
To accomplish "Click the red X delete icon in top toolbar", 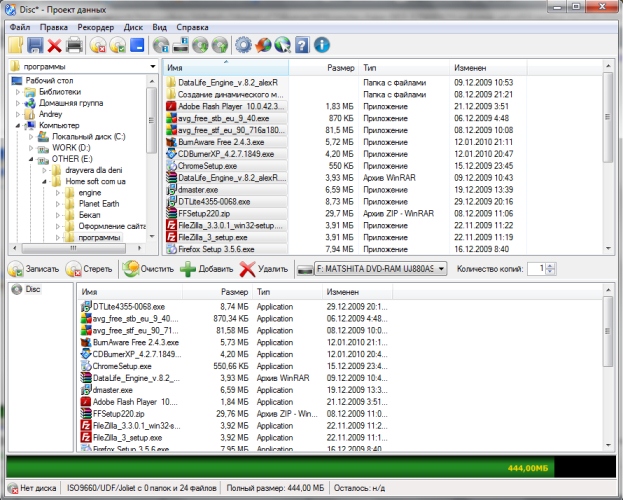I will pos(54,45).
